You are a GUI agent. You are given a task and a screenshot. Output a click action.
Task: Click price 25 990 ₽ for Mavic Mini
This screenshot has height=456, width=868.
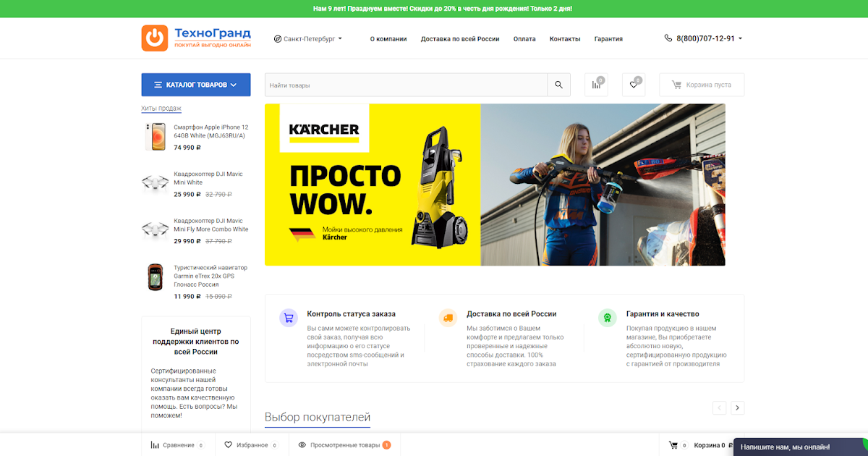click(x=187, y=195)
